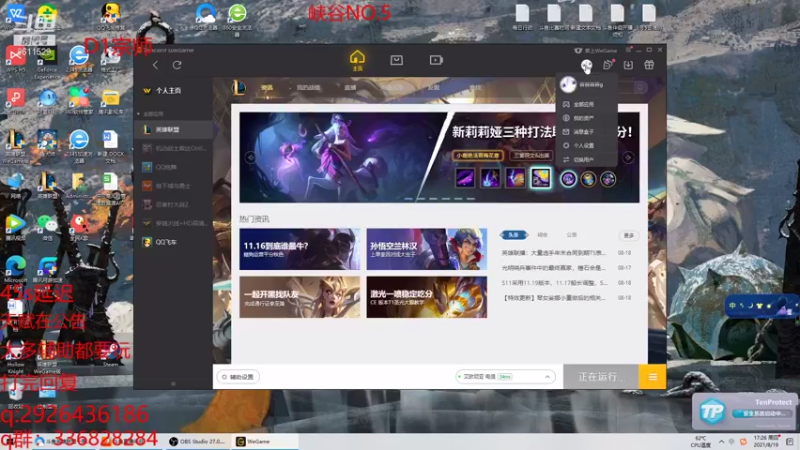The width and height of the screenshot is (800, 450).
Task: Open 辅助设置 helper settings
Action: [238, 377]
